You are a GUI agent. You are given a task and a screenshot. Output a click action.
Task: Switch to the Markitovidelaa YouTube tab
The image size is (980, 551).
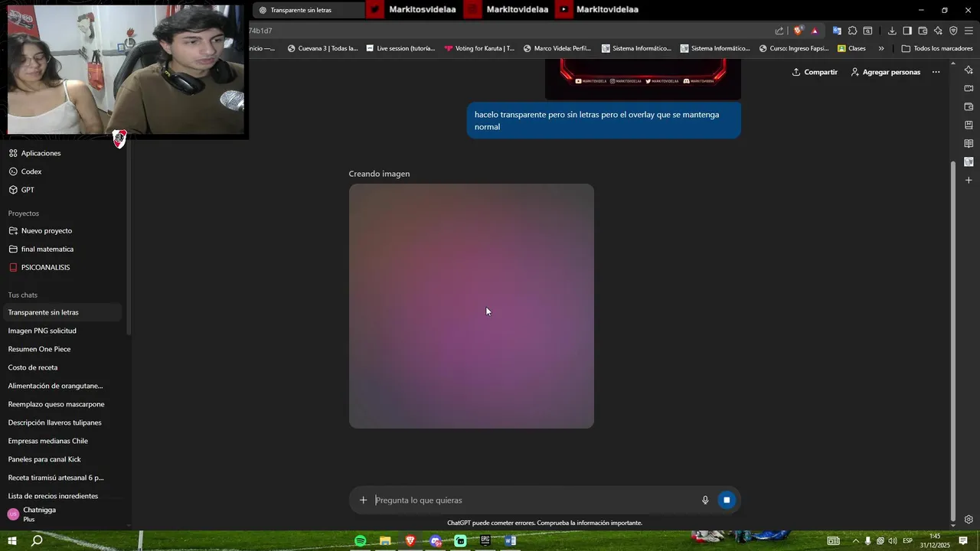(599, 10)
